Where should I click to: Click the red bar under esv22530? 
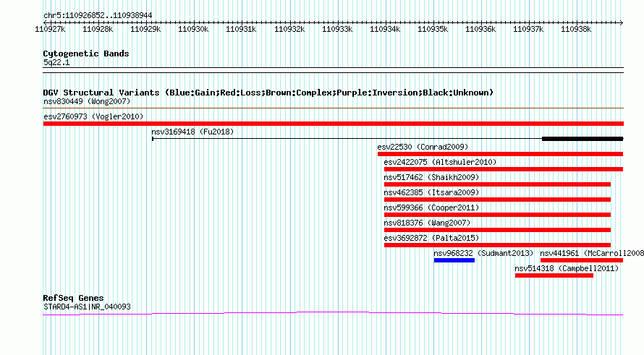pos(500,154)
